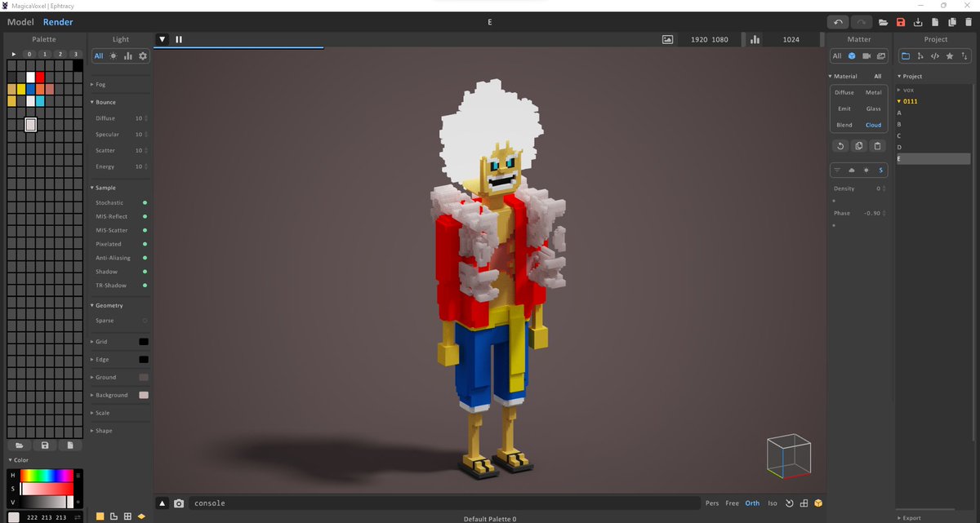Reset material with the circular arrow button
The width and height of the screenshot is (980, 523).
(x=840, y=146)
